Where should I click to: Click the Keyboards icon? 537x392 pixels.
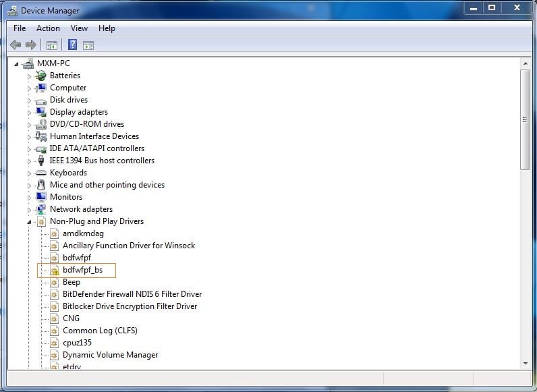[40, 173]
